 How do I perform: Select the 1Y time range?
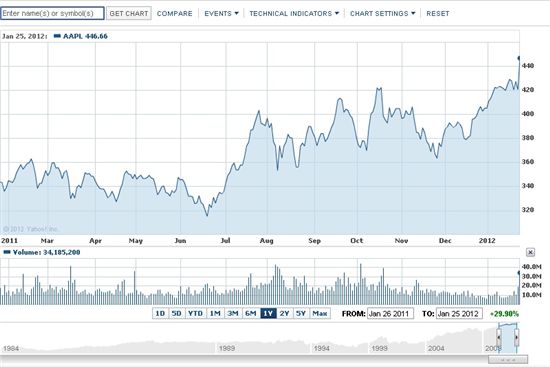click(x=268, y=313)
